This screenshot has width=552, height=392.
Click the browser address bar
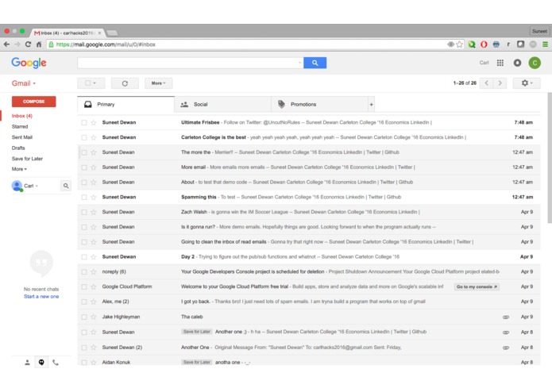tap(246, 44)
